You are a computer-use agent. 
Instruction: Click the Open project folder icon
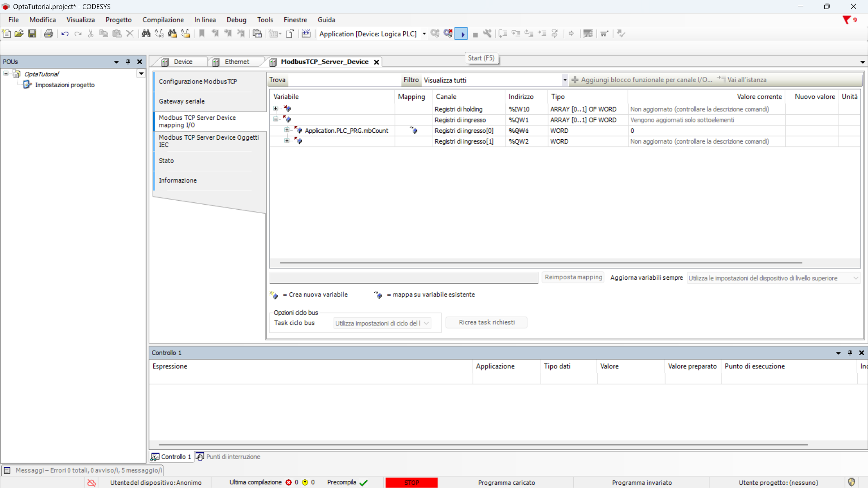(x=19, y=33)
